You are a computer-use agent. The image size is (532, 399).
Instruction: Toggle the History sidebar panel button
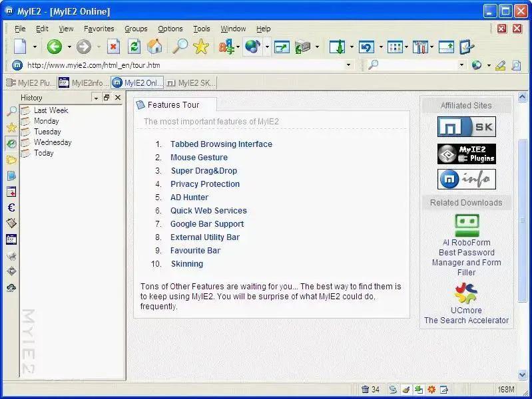click(x=11, y=144)
